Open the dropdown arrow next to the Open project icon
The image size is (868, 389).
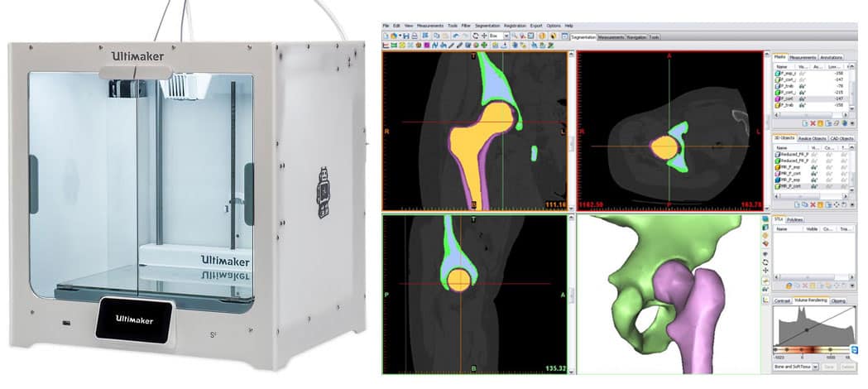point(400,36)
